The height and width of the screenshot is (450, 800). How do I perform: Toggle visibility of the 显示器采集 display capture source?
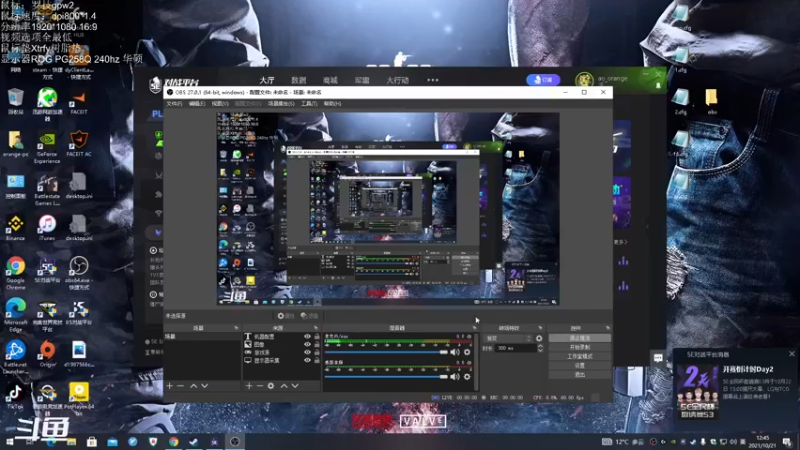(307, 360)
